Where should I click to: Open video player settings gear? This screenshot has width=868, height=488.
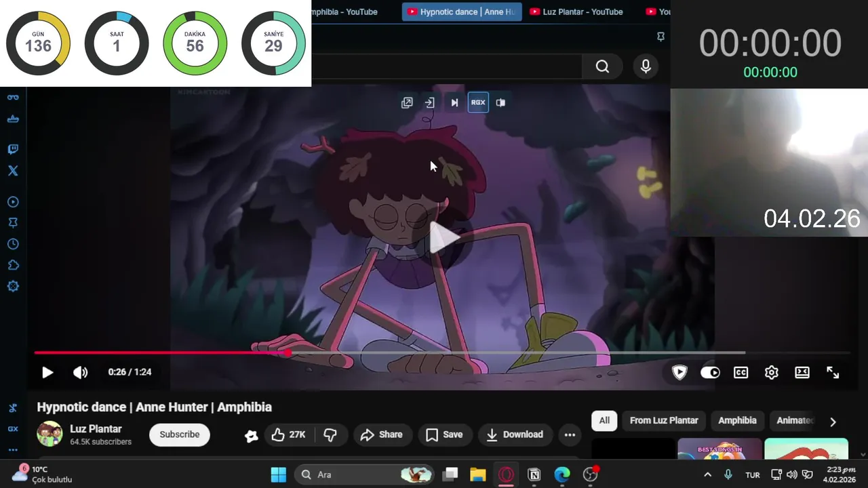tap(772, 372)
